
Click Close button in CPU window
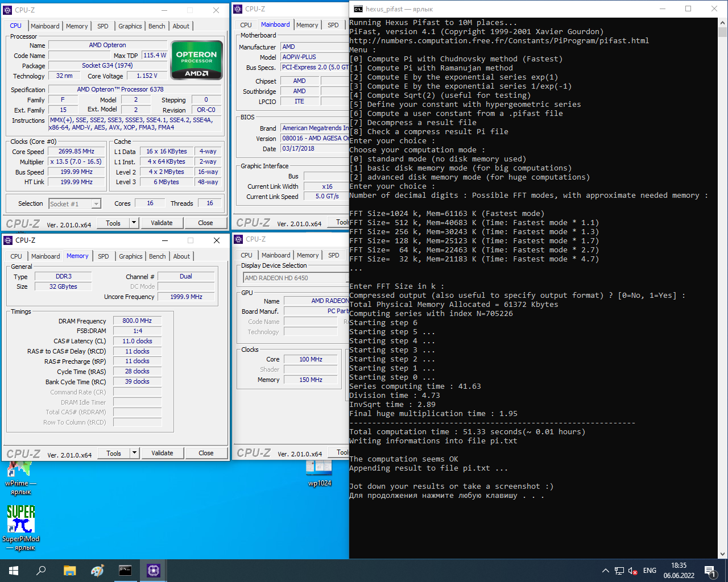pos(205,223)
